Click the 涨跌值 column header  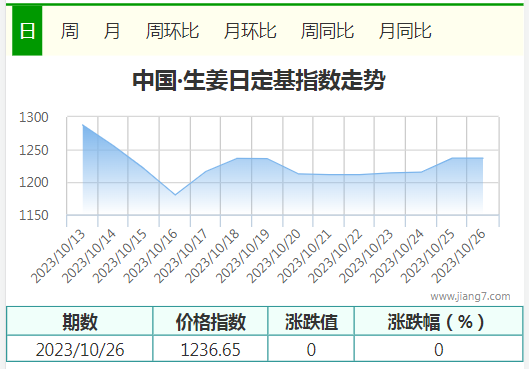[x=311, y=322]
